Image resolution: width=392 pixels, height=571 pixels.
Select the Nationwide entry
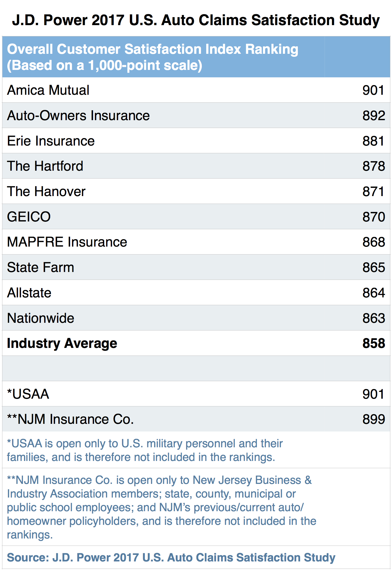click(x=40, y=318)
